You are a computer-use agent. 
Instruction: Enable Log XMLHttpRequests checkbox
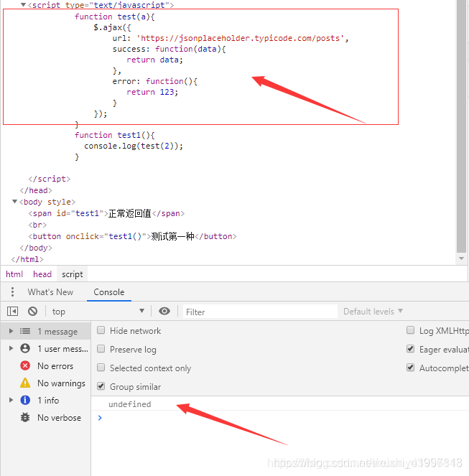[410, 330]
